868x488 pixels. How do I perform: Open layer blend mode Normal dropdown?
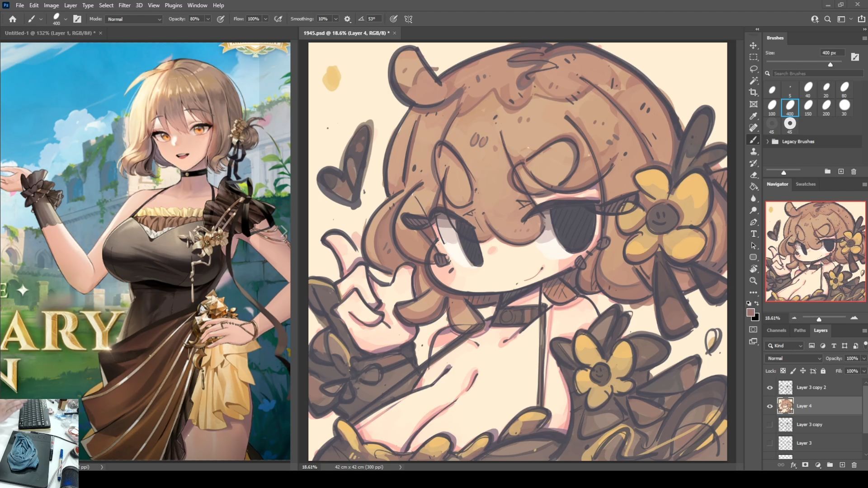794,358
